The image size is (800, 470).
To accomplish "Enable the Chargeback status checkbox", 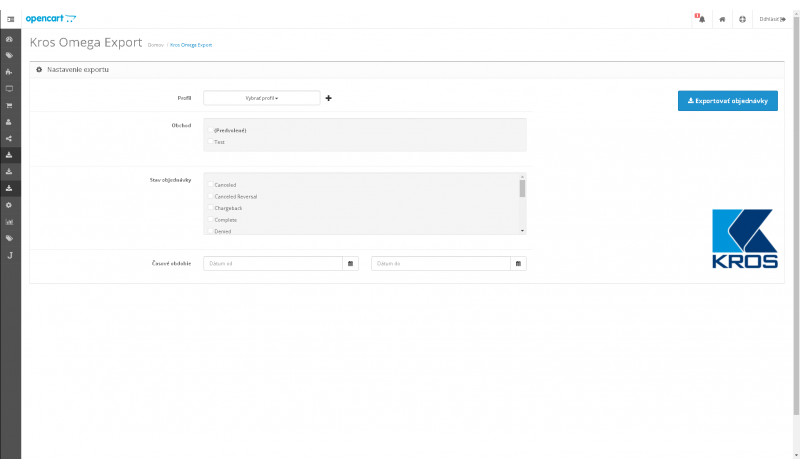I will pyautogui.click(x=210, y=208).
